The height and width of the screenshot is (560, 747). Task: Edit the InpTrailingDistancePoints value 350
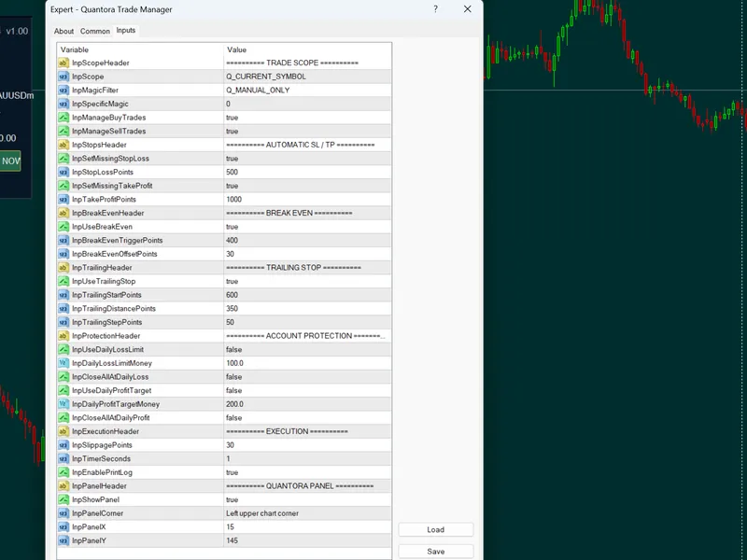pyautogui.click(x=308, y=309)
